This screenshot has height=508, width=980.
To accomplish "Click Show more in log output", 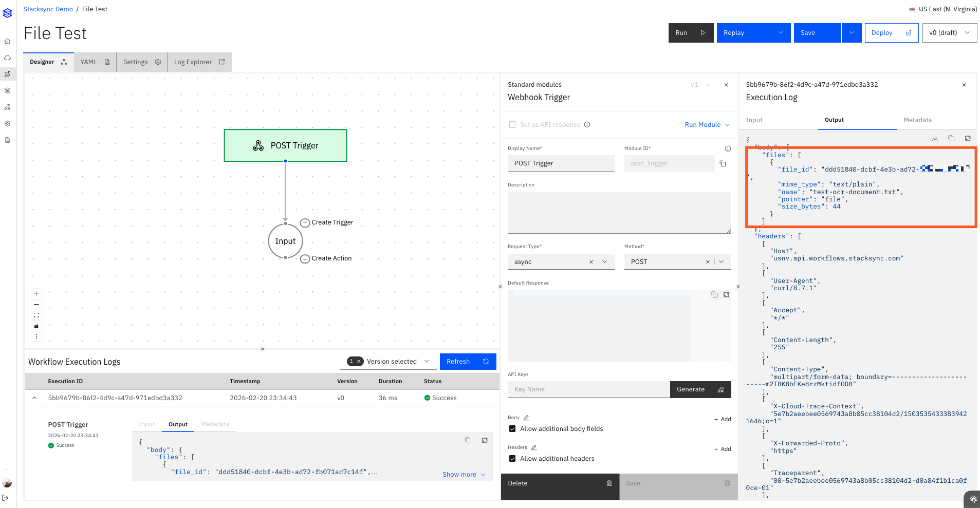I will click(x=464, y=475).
